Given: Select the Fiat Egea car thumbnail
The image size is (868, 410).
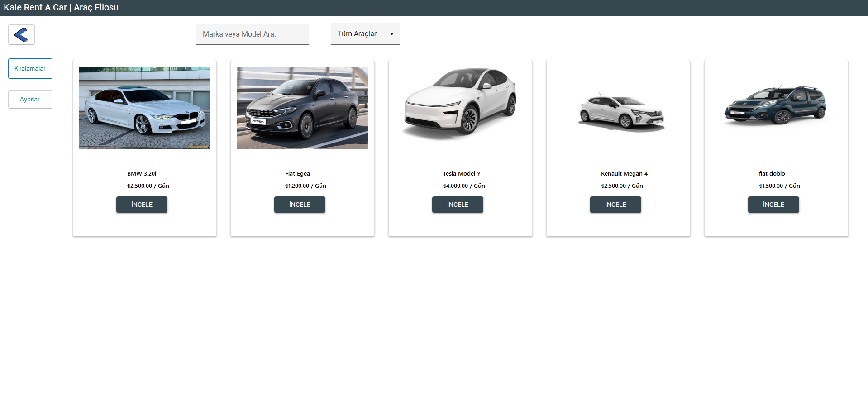Looking at the screenshot, I should click(x=302, y=108).
